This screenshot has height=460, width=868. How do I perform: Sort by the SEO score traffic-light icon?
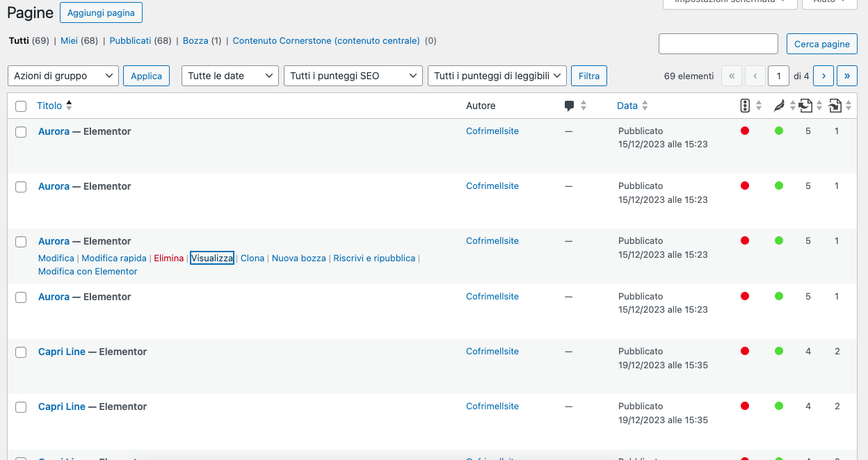pos(750,106)
